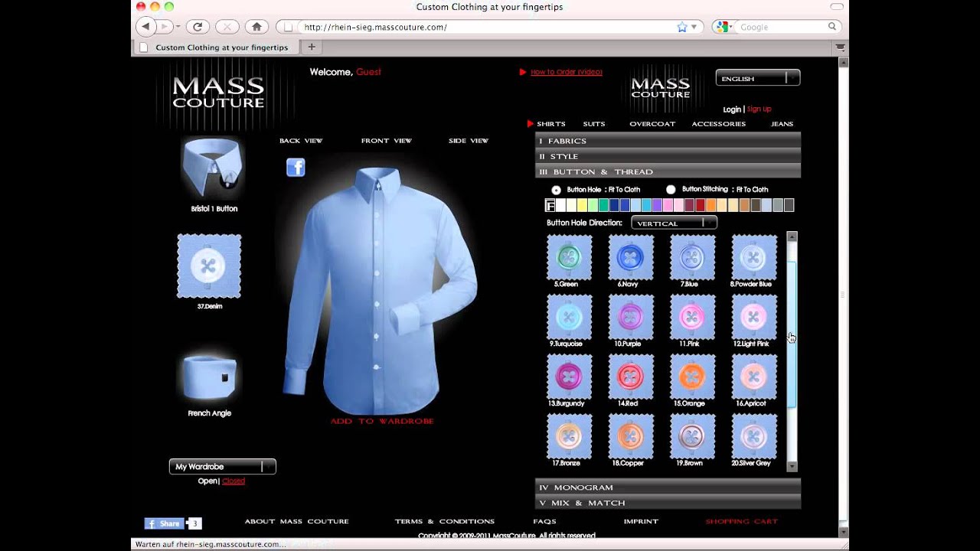980x551 pixels.
Task: Pick the white thread color swatch
Action: coord(560,205)
